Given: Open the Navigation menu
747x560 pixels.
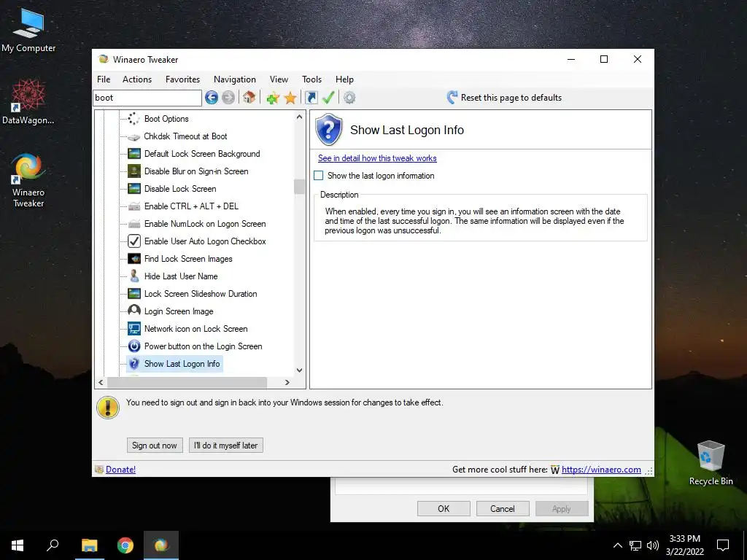Looking at the screenshot, I should [235, 79].
